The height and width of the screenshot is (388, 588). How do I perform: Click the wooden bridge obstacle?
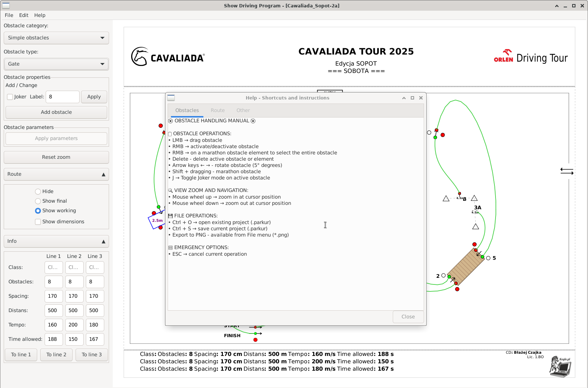pyautogui.click(x=466, y=266)
